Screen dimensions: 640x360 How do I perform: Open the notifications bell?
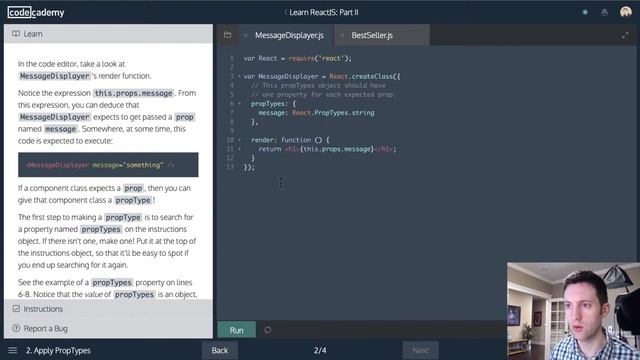[604, 12]
